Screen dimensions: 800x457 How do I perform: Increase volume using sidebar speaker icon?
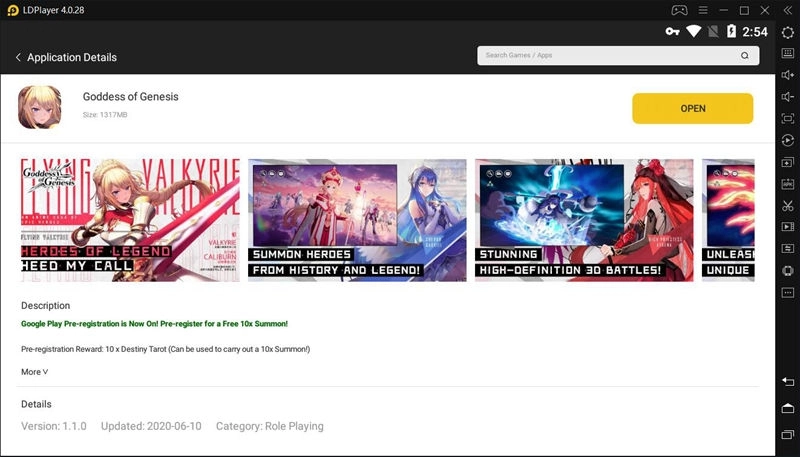788,75
